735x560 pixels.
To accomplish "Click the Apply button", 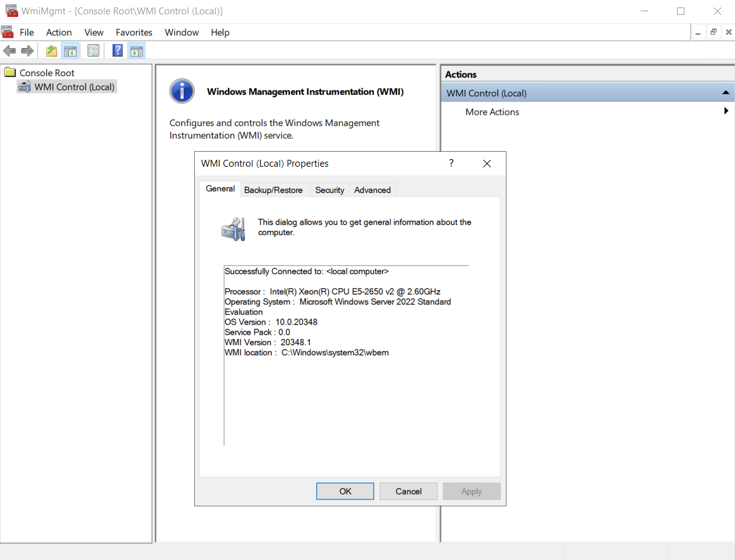I will pos(471,491).
